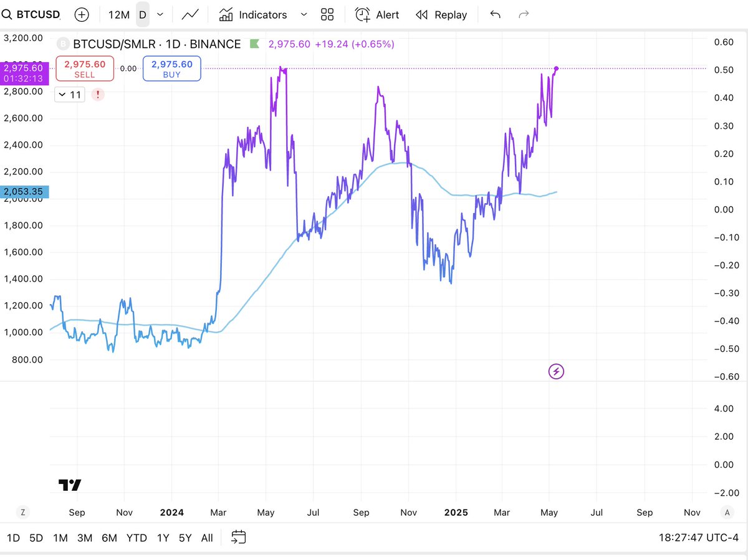Expand the indicator favorites dropdown arrow
This screenshot has width=748, height=560.
(x=304, y=14)
